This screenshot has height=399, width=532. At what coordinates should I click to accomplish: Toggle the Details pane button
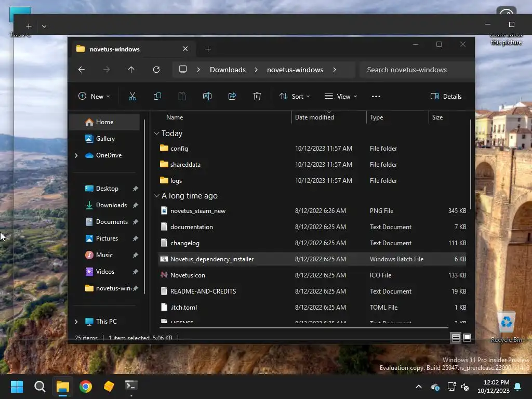click(x=446, y=96)
